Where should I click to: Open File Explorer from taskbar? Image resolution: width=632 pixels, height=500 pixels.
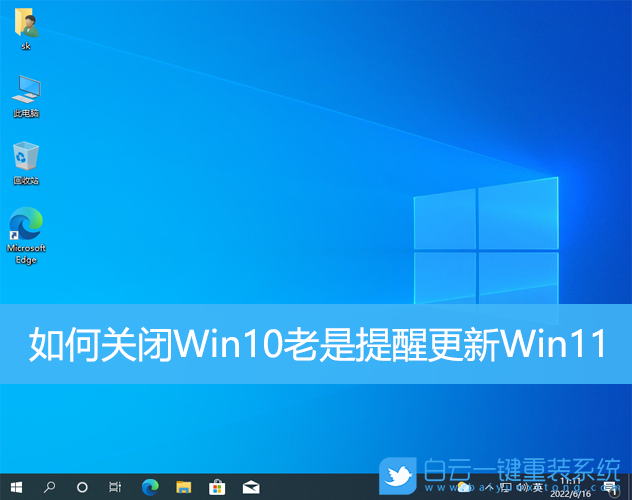coord(183,487)
